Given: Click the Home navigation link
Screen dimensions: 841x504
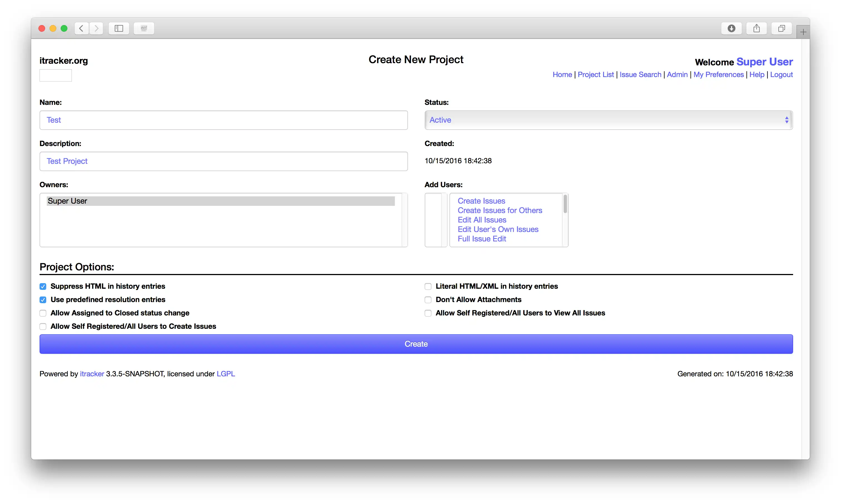Looking at the screenshot, I should pos(562,74).
